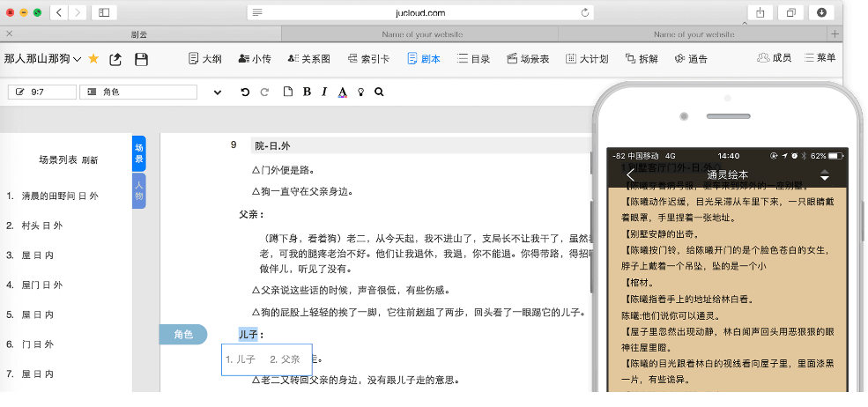Click the jucloud.com address bar

tap(420, 12)
